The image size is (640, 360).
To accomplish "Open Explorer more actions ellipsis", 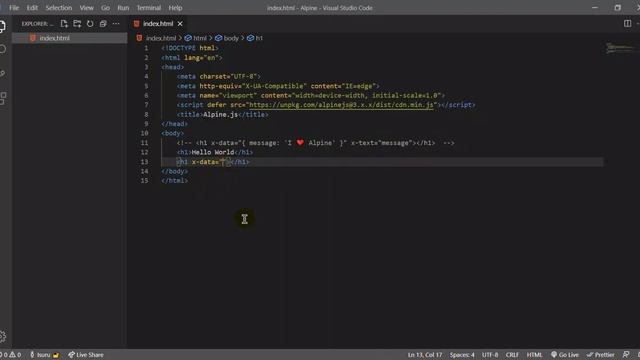I will click(x=116, y=24).
